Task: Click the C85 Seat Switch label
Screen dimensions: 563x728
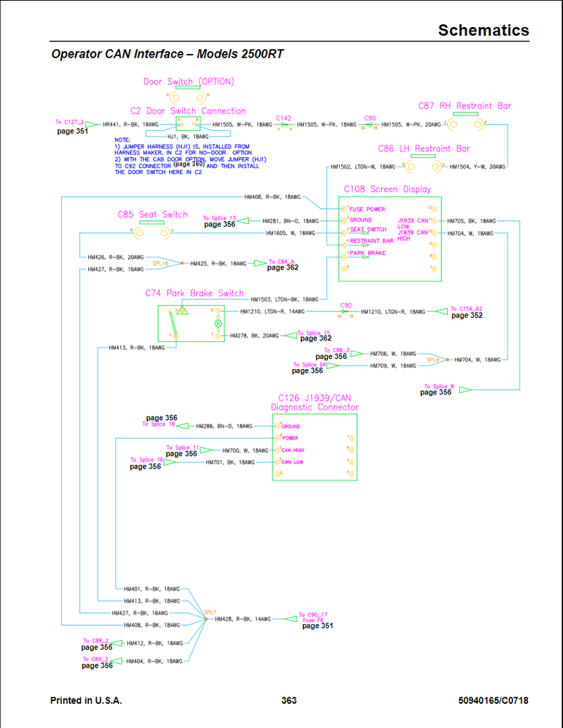Action: [x=153, y=215]
